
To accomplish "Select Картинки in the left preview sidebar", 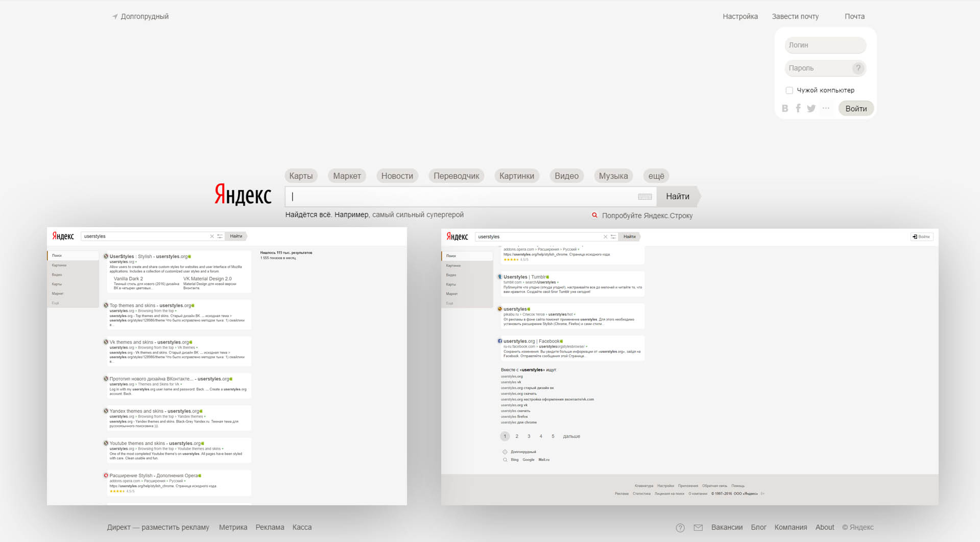I will tap(59, 265).
